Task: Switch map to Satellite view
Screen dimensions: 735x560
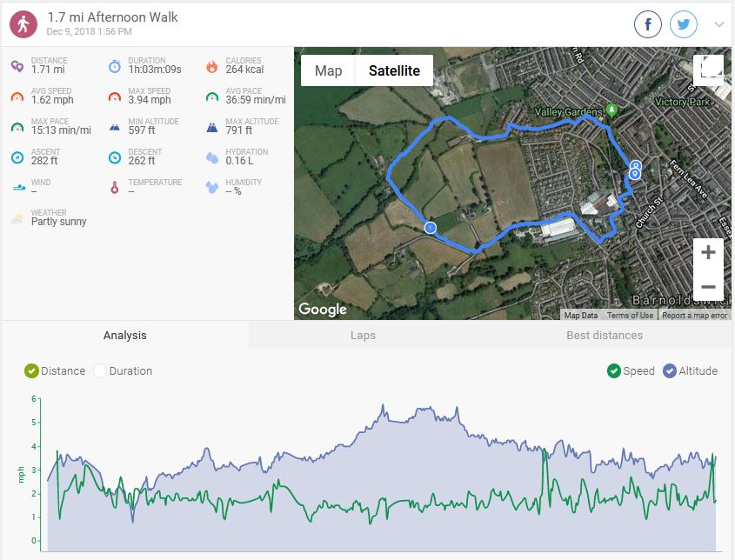Action: 394,71
